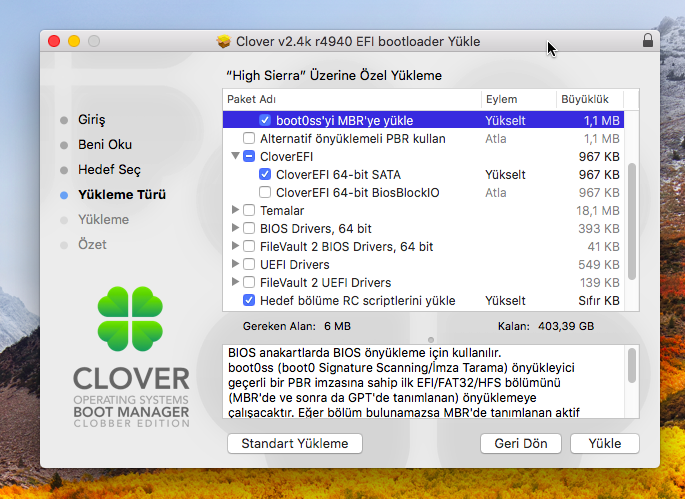Screen dimensions: 685x499
Task: Click the "High Sierra" Üzerine Özel Yükleme heading
Action: point(334,76)
